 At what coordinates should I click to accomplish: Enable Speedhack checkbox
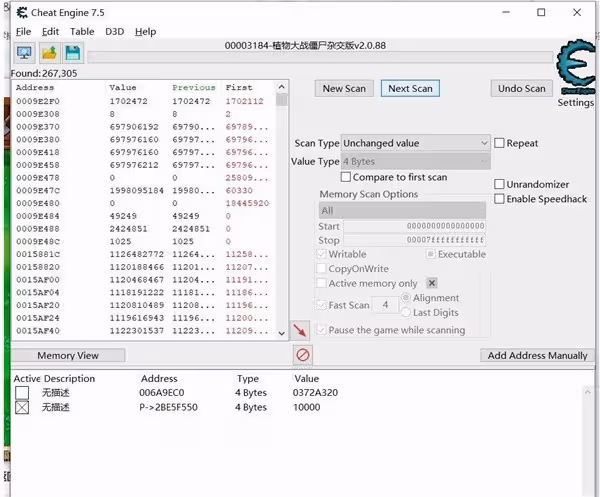(499, 199)
